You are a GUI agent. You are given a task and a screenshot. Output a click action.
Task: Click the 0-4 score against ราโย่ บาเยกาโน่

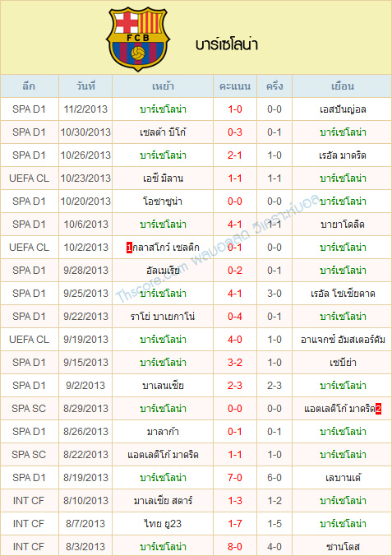click(235, 317)
